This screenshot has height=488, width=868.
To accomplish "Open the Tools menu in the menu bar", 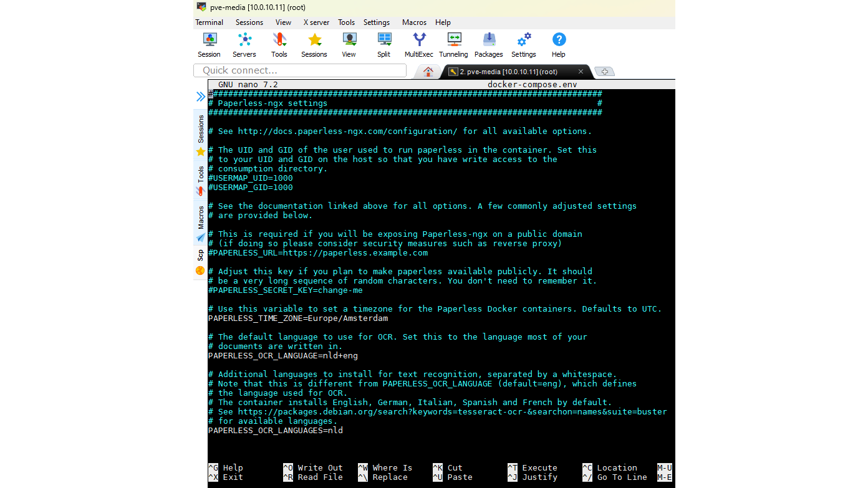I will click(346, 22).
